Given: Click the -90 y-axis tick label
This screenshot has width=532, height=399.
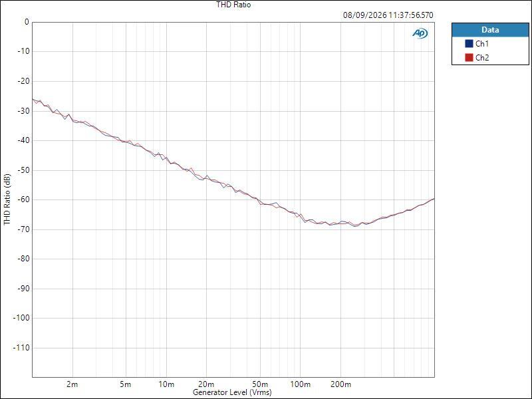Looking at the screenshot, I should (23, 289).
